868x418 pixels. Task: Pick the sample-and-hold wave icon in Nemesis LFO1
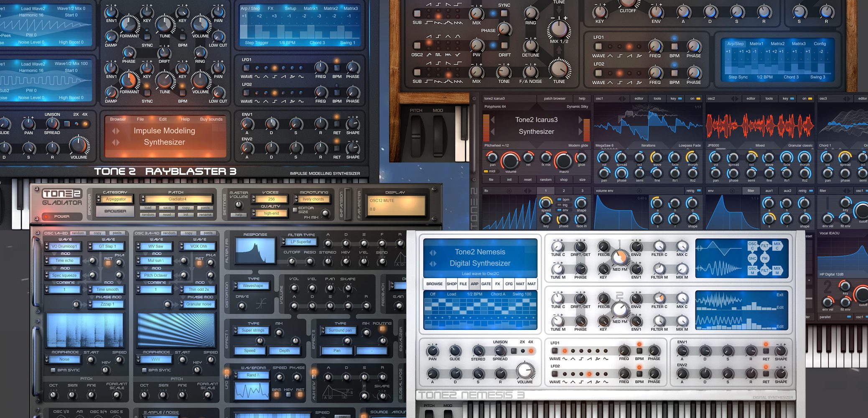598,359
